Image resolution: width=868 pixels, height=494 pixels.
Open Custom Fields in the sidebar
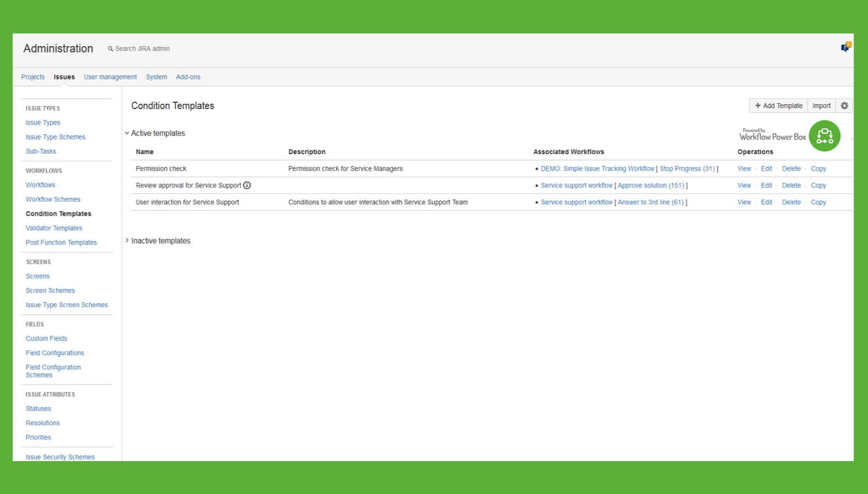pos(46,338)
